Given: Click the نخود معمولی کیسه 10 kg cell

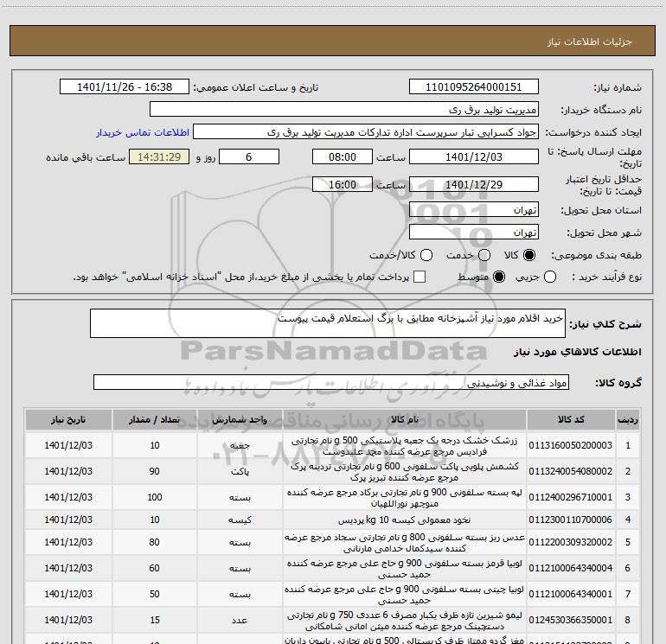Looking at the screenshot, I should pos(405,520).
